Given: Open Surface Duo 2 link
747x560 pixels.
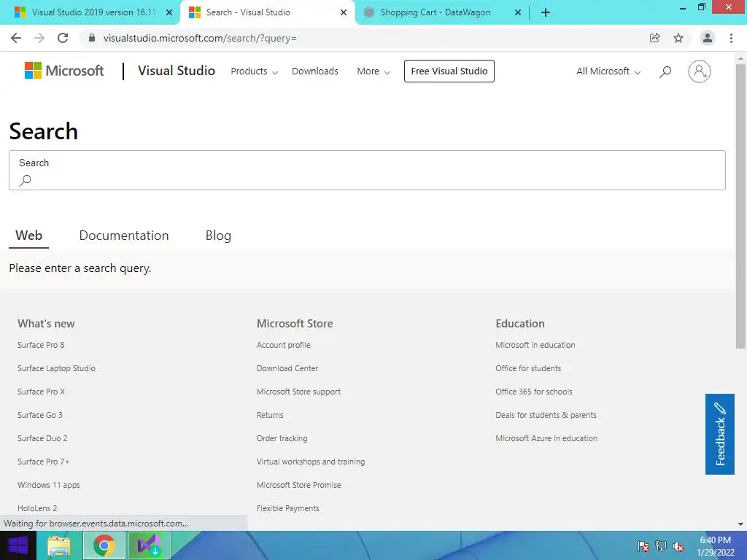Looking at the screenshot, I should (x=42, y=438).
